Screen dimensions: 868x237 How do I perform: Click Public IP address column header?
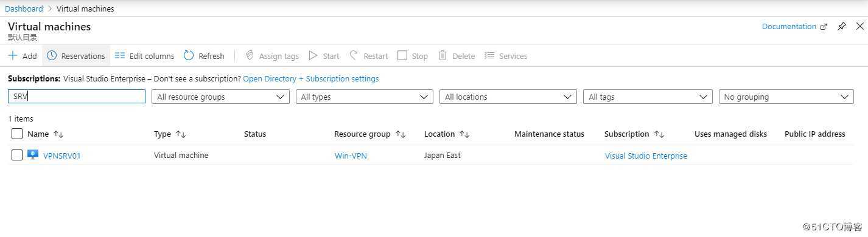tap(815, 134)
